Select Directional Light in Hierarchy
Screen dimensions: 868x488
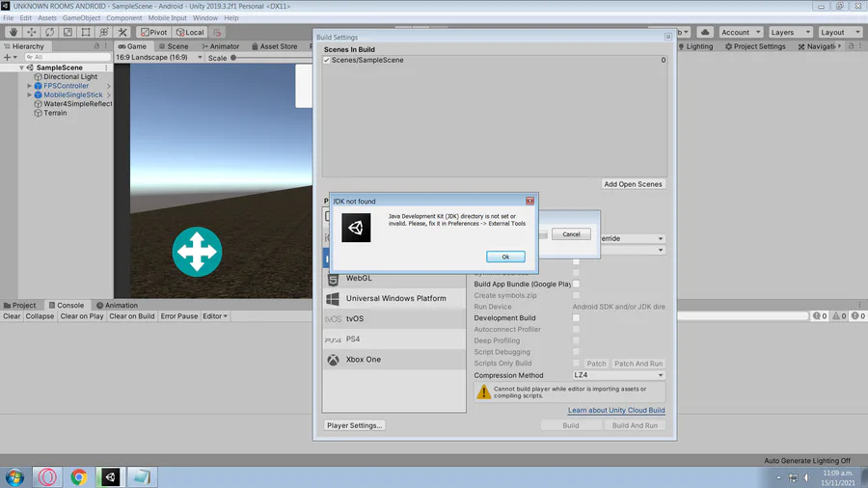[x=70, y=77]
